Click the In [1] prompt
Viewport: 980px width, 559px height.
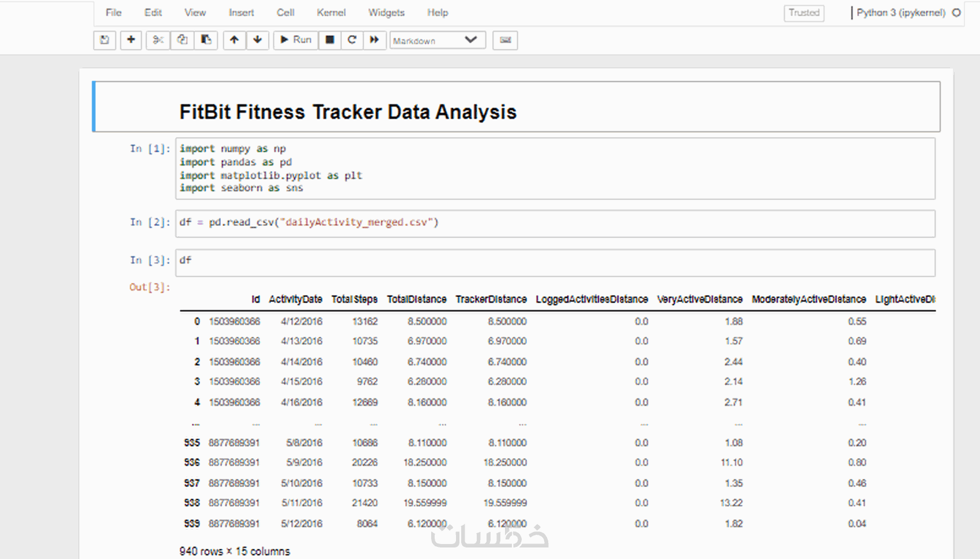pyautogui.click(x=150, y=149)
